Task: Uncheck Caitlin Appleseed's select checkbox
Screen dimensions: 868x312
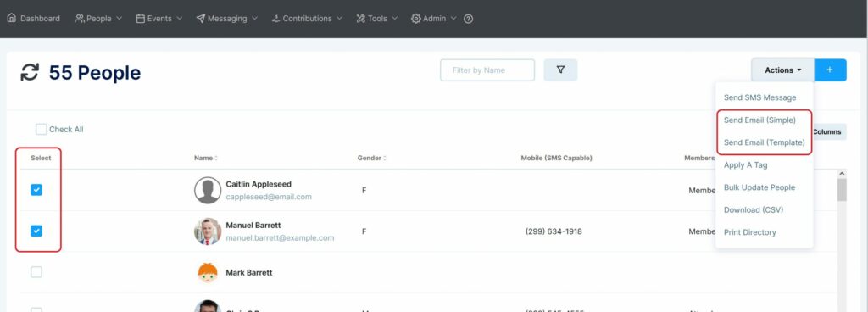Action: (36, 190)
